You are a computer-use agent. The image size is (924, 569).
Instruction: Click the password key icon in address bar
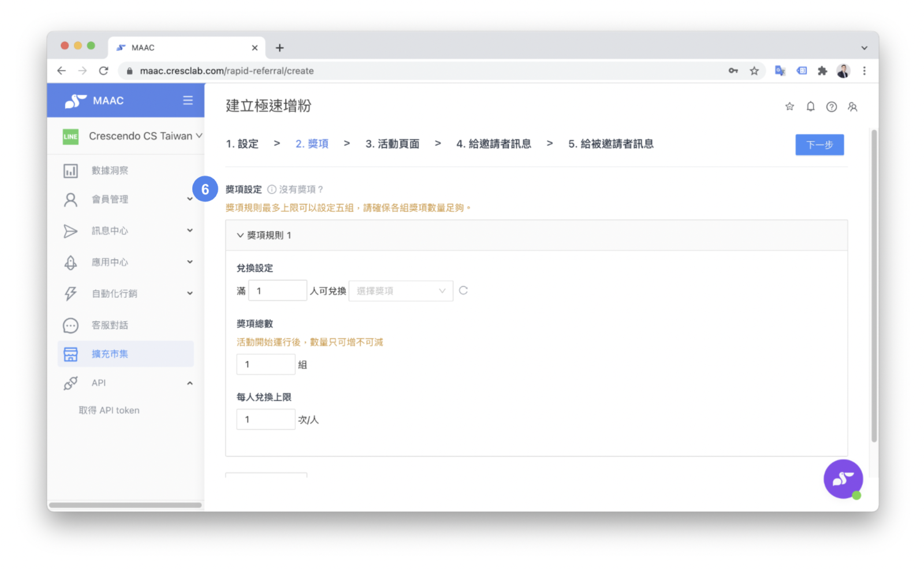click(733, 70)
